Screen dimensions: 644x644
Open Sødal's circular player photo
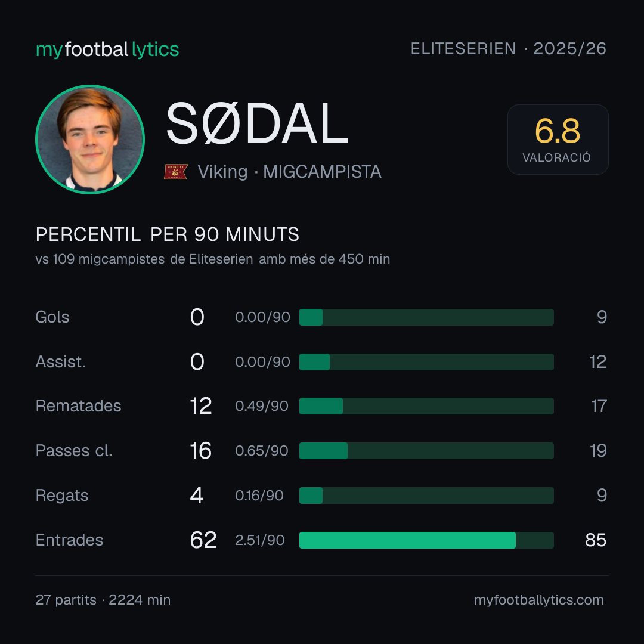(x=90, y=139)
